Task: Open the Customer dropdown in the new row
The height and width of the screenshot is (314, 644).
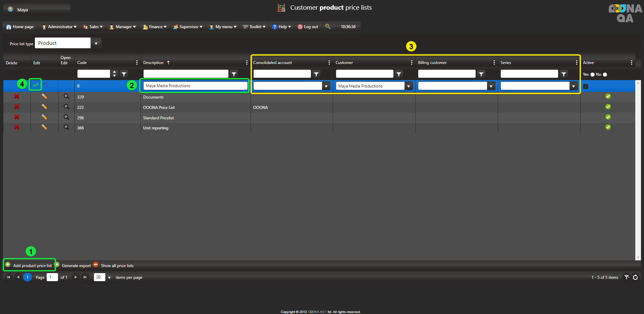Action: click(x=408, y=86)
